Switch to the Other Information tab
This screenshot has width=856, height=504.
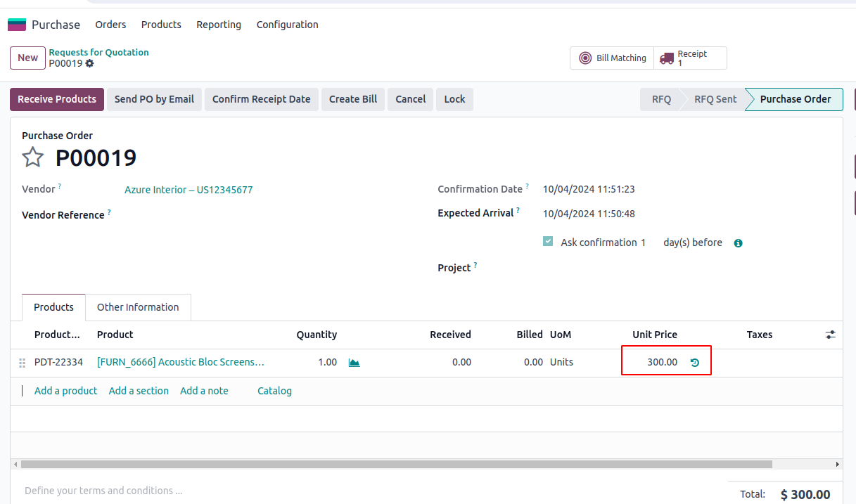coord(138,307)
